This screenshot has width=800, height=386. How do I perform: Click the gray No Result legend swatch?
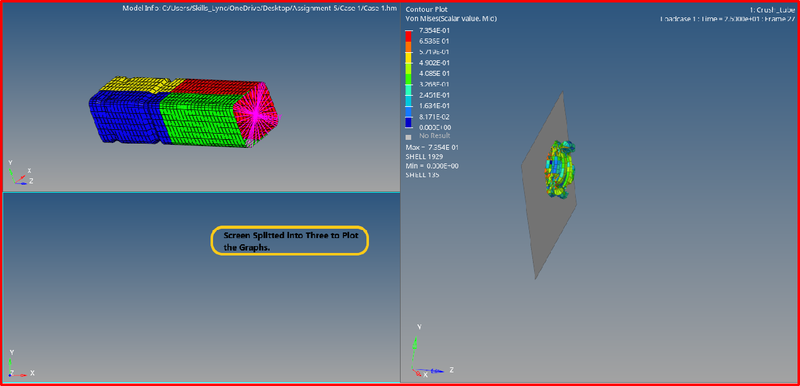click(x=408, y=137)
